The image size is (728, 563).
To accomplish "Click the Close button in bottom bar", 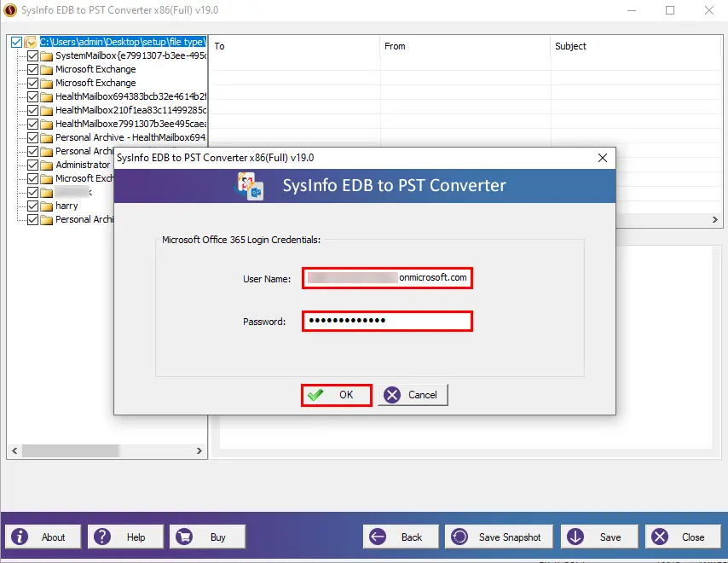I will 683,537.
